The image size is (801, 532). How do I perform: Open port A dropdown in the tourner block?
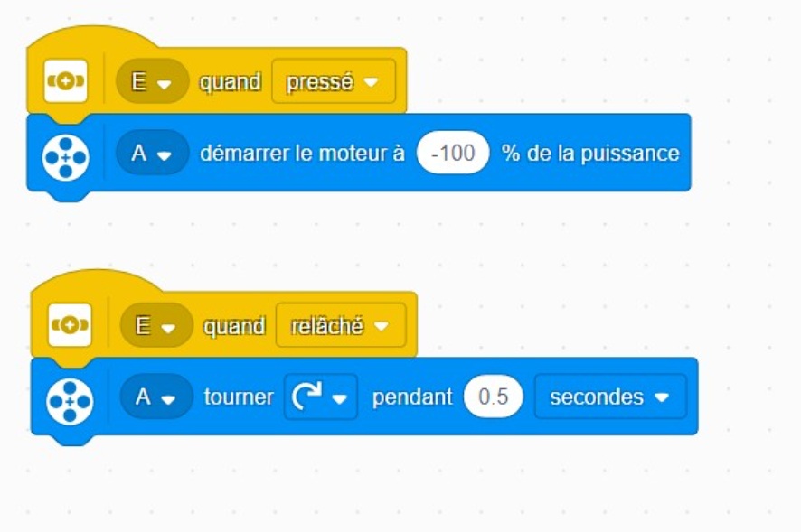click(x=155, y=397)
